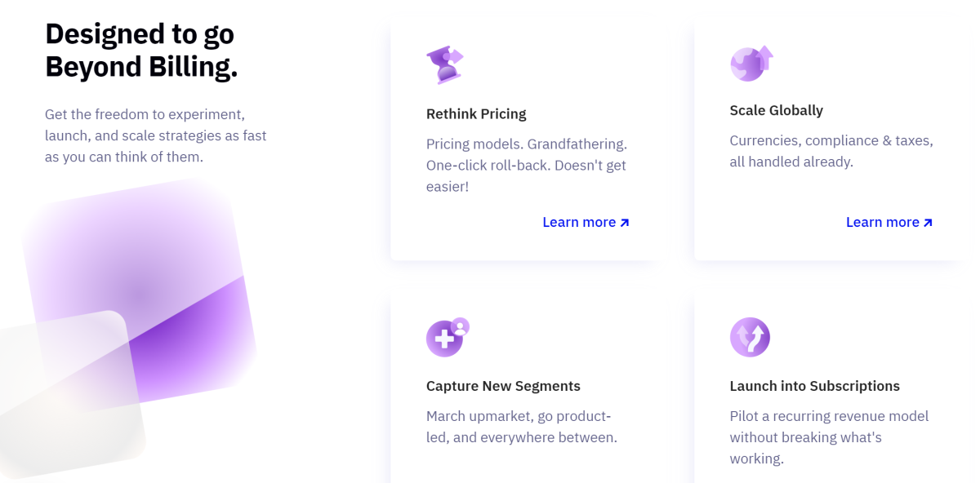Click the Pilot a recurring revenue model text

point(829,437)
